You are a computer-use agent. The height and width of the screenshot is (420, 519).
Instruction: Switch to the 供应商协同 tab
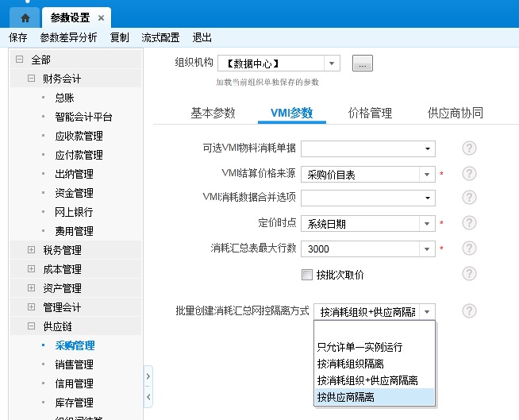click(x=455, y=114)
